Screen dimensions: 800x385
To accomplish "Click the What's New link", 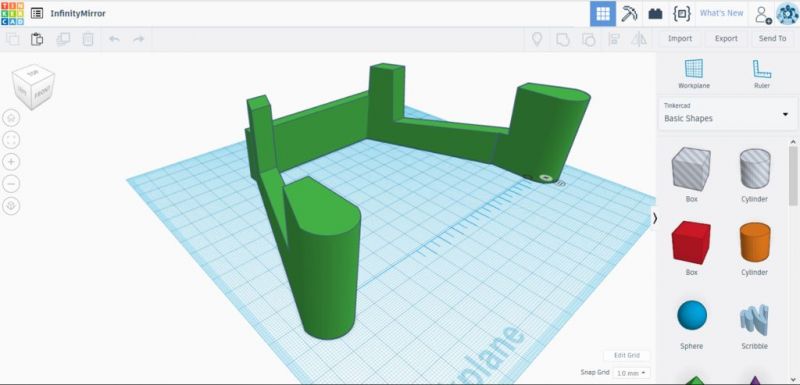I will (x=721, y=13).
